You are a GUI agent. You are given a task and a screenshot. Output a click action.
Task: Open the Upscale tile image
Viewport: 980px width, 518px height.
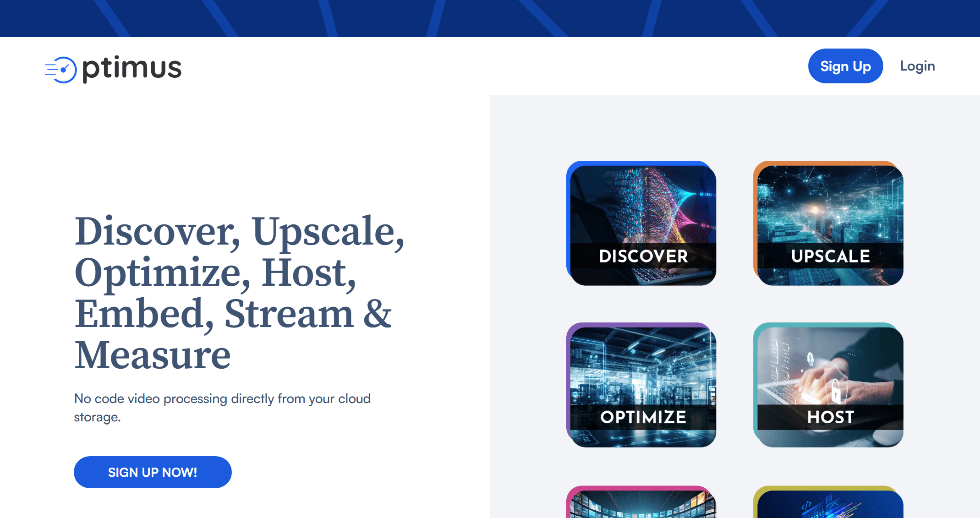click(829, 206)
